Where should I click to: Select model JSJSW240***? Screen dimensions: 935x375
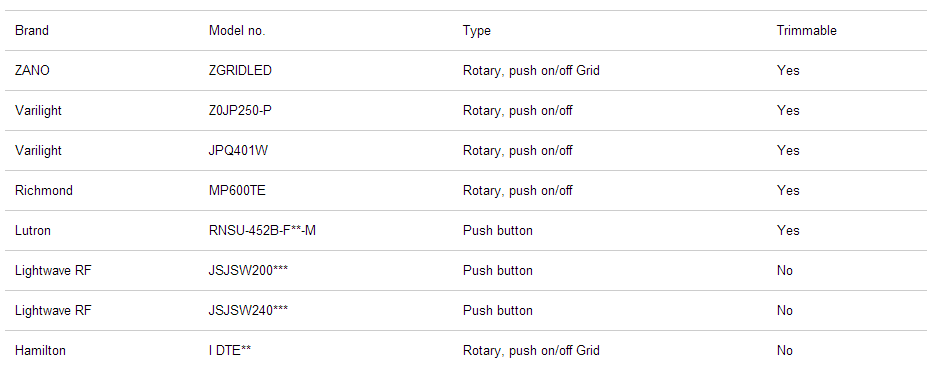(x=249, y=310)
